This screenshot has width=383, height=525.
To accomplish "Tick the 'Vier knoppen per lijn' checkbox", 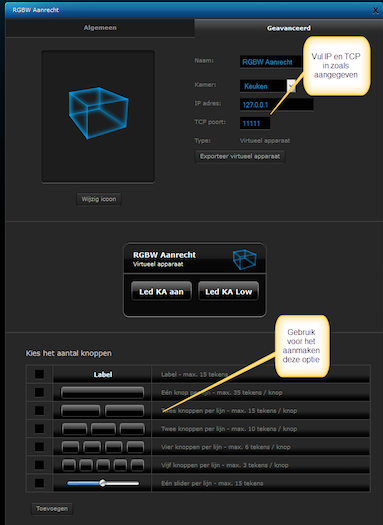I will 40,447.
